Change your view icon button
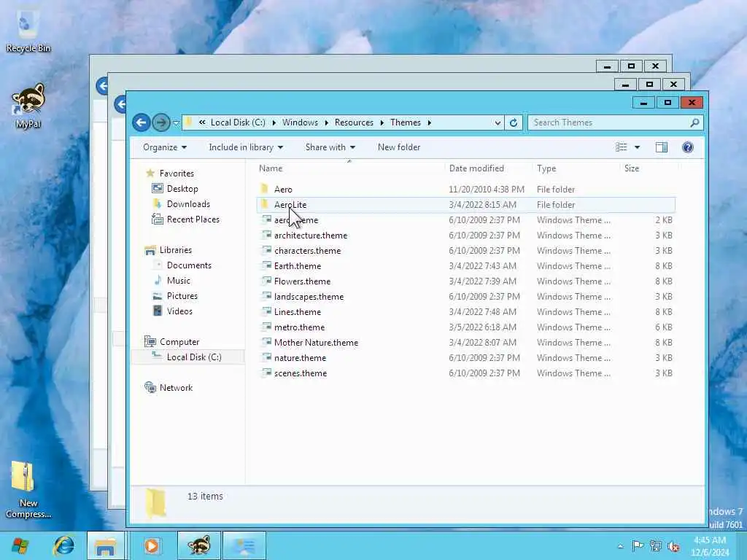747x560 pixels. [x=622, y=147]
